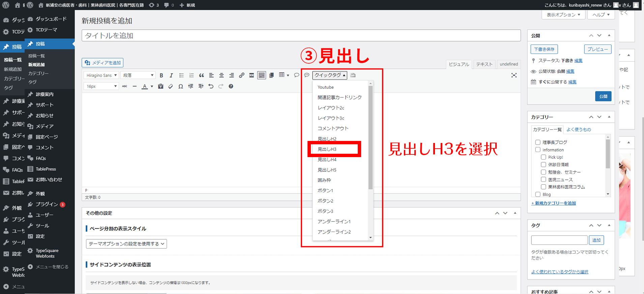
Task: Toggle bold formatting in editor toolbar
Action: click(x=161, y=76)
